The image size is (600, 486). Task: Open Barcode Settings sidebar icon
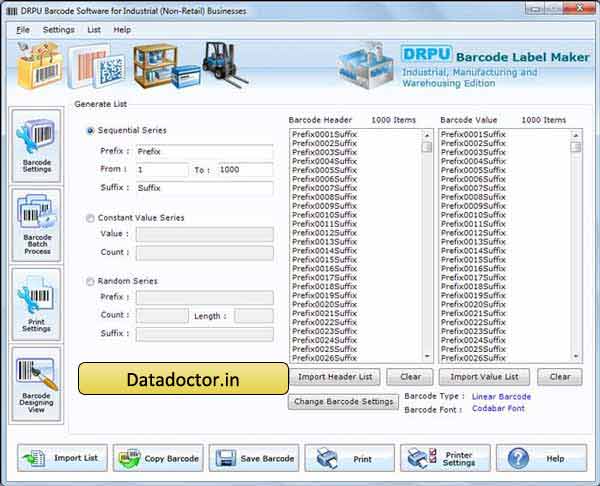tap(36, 146)
